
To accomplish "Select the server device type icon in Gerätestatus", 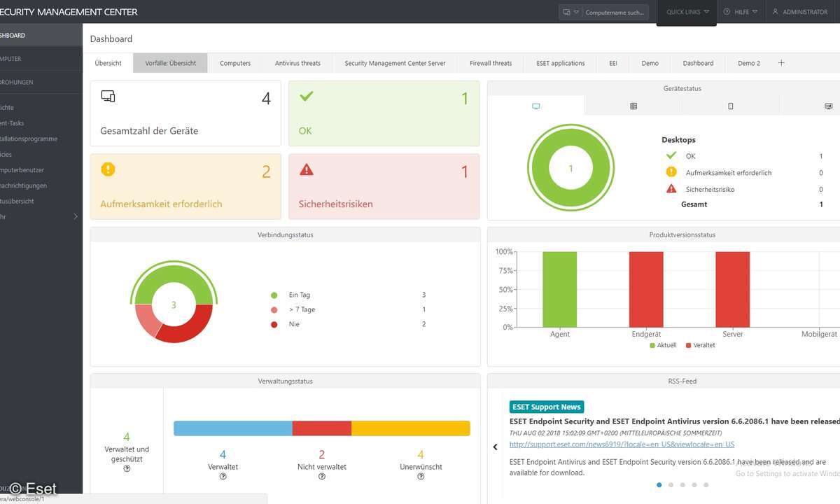I will click(x=633, y=106).
